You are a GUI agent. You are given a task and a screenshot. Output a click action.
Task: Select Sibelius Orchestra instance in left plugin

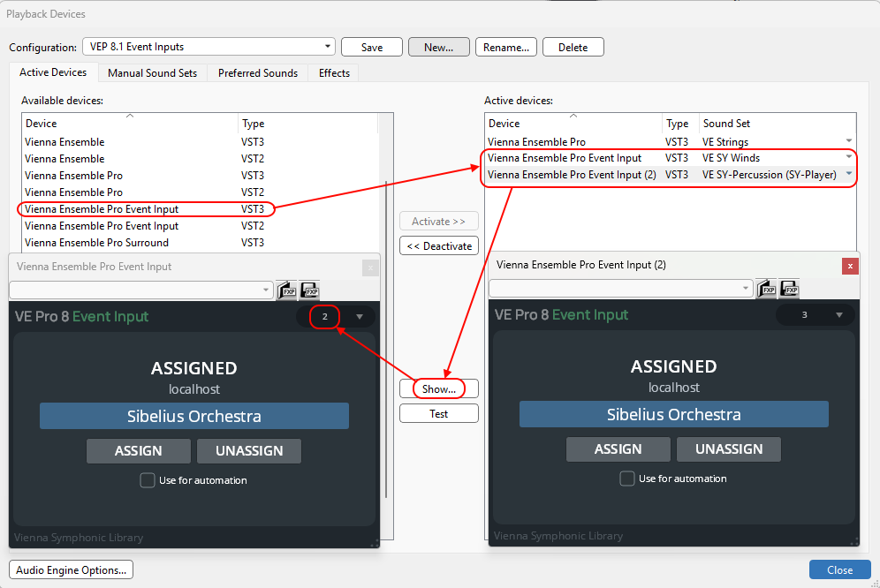[x=194, y=416]
